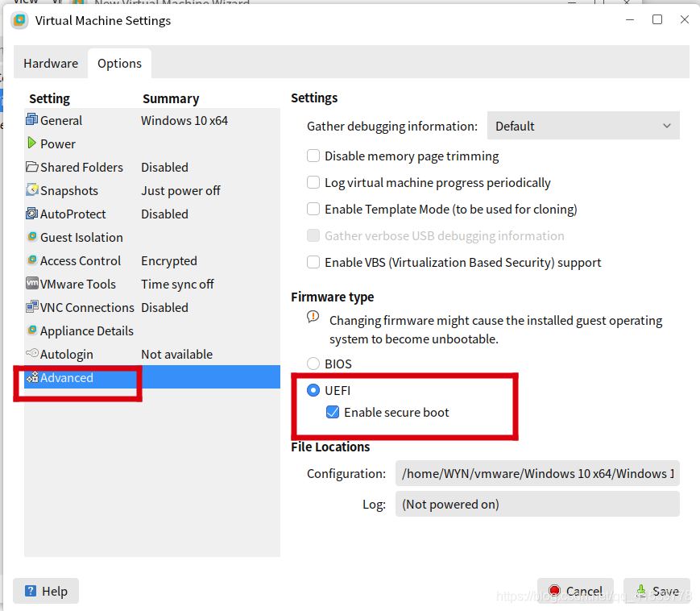
Task: Click the Snapshots clock icon
Action: (x=32, y=189)
